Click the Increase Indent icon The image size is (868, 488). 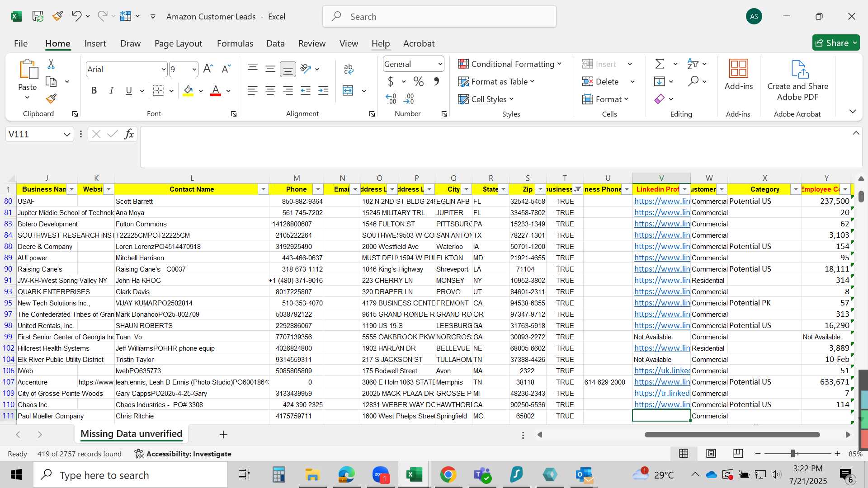(x=323, y=90)
